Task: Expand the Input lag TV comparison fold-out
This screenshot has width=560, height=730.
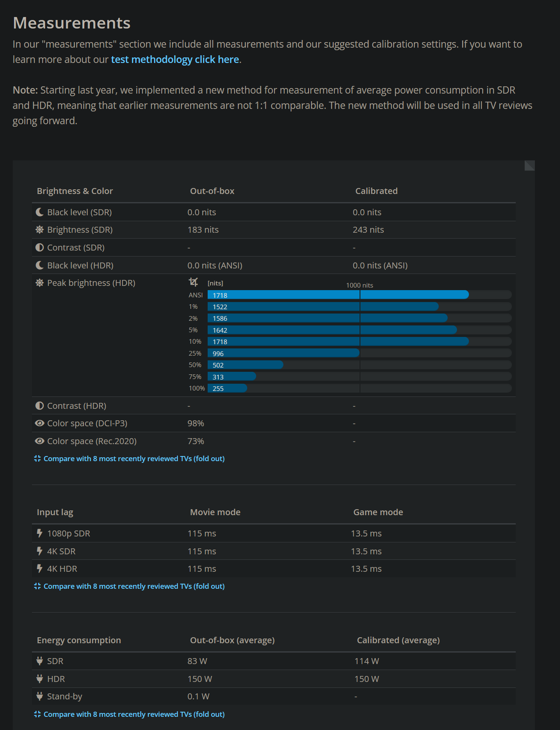Action: pyautogui.click(x=134, y=586)
